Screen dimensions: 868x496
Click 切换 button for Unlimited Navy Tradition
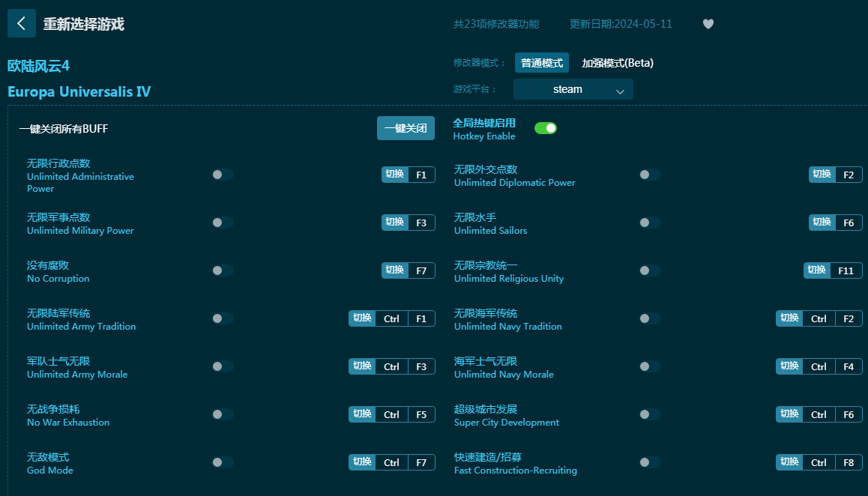(x=789, y=318)
